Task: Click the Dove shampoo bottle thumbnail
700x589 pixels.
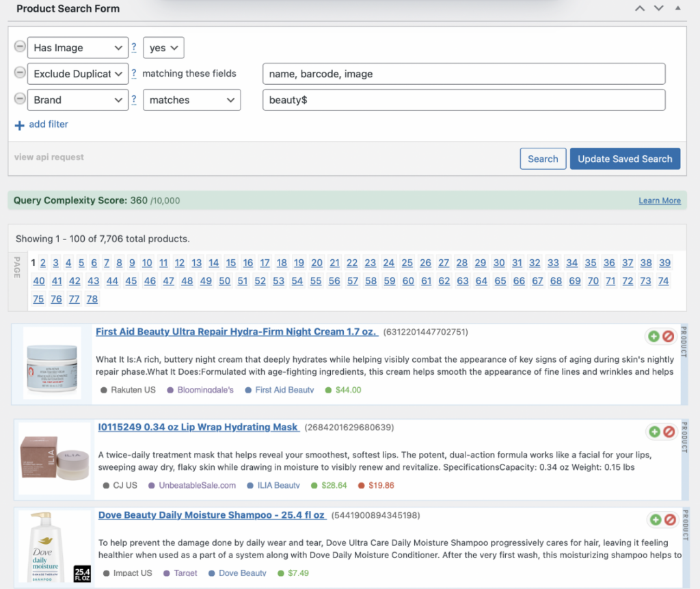Action: [55, 547]
